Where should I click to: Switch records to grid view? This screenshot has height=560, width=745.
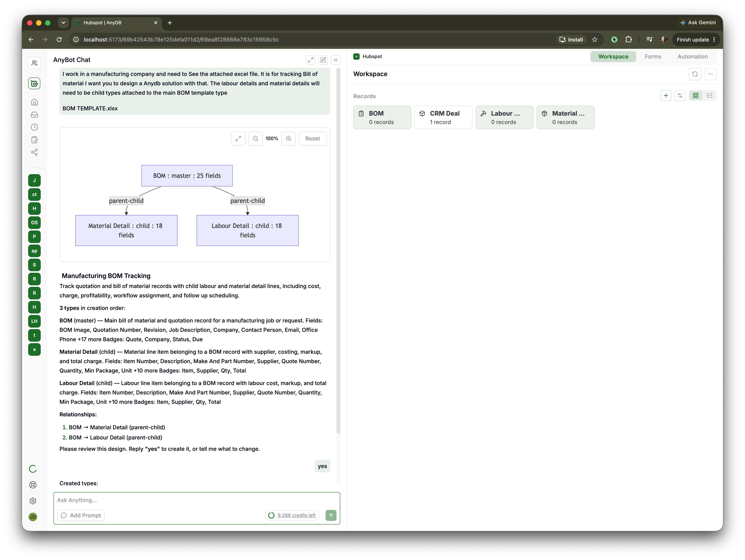696,96
